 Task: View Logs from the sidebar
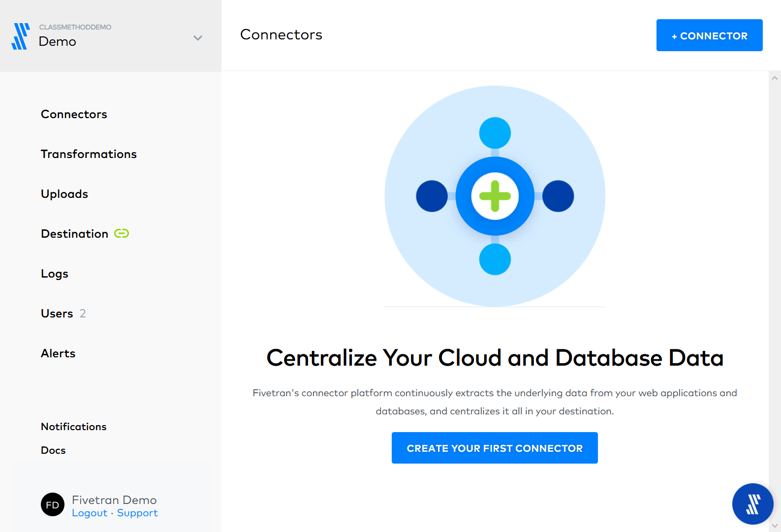55,274
